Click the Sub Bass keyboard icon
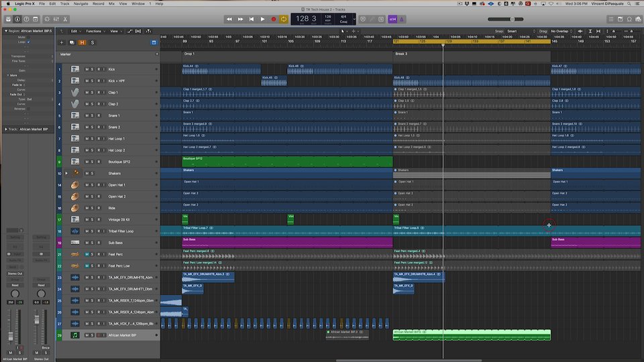The width and height of the screenshot is (644, 362). click(x=74, y=243)
